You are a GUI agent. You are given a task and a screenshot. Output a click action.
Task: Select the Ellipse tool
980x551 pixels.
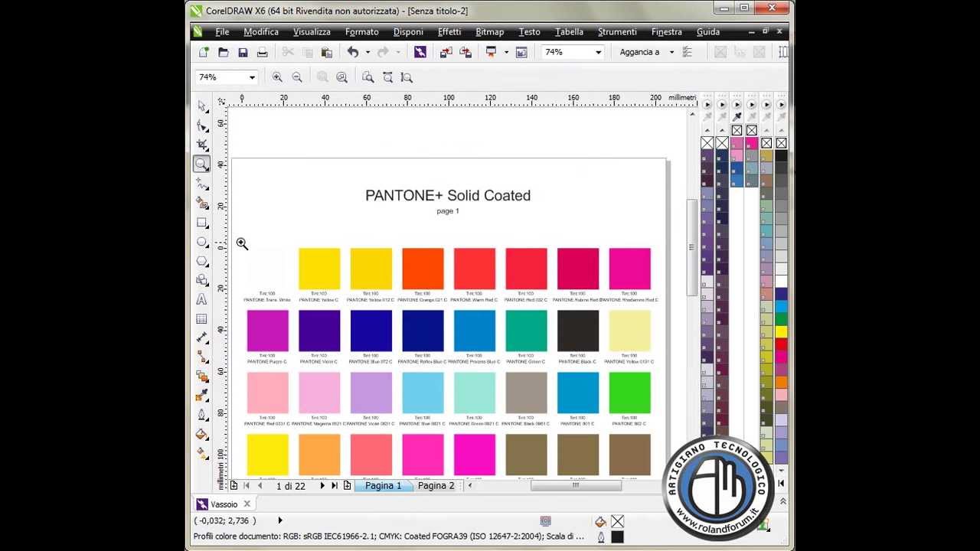coord(202,242)
